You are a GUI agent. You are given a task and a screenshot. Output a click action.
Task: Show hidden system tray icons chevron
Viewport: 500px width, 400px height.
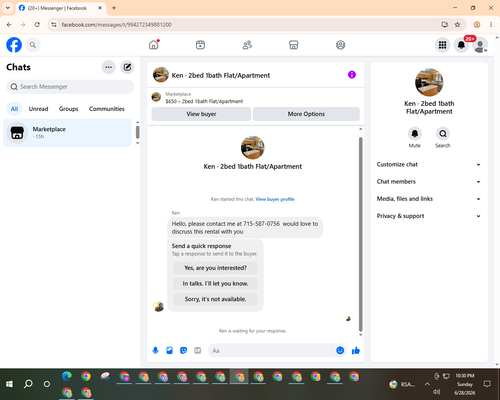tap(427, 384)
